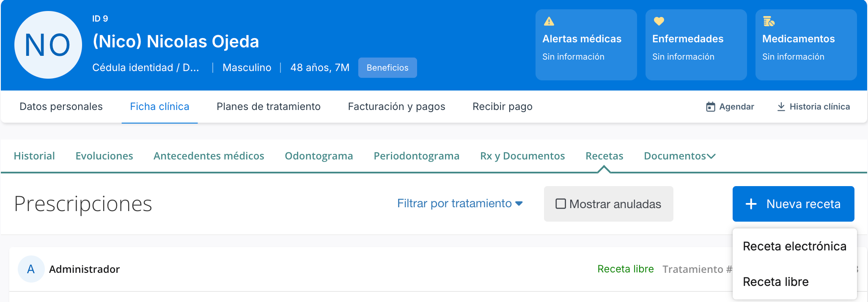The height and width of the screenshot is (302, 868).
Task: Expand the Documentos dropdown menu
Action: pos(679,156)
